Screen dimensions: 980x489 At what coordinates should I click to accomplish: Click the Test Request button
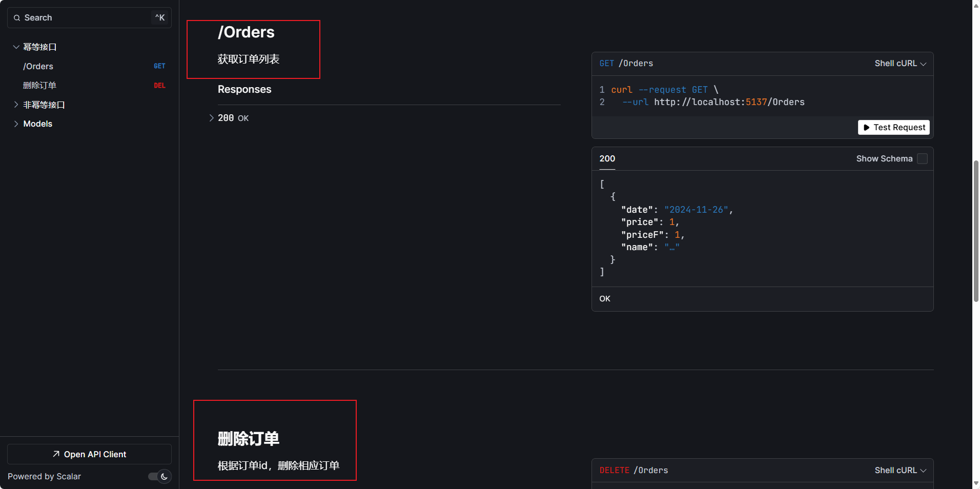(x=895, y=128)
